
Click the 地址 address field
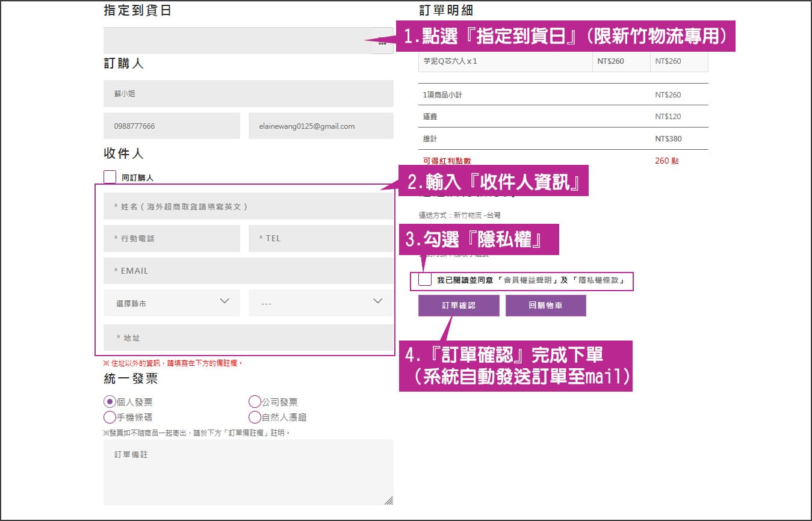(x=249, y=338)
